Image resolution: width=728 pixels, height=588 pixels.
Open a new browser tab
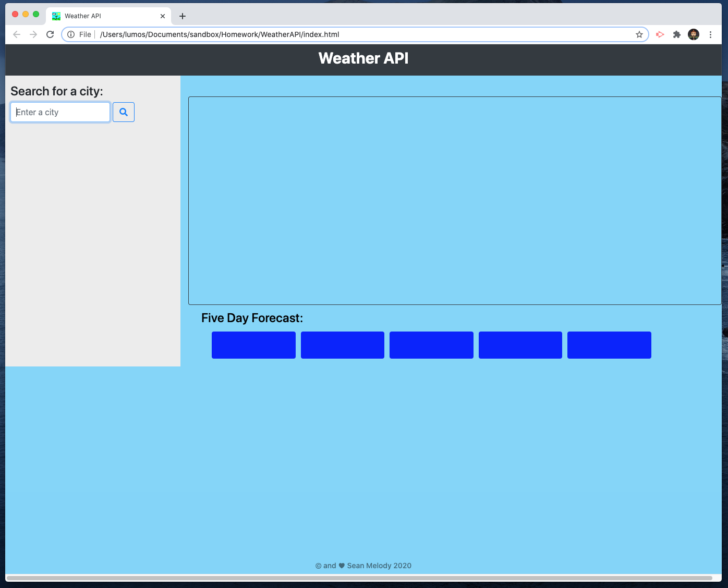[182, 16]
